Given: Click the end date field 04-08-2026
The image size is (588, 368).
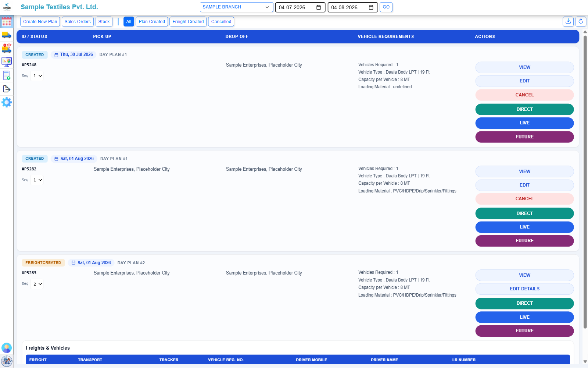Looking at the screenshot, I should [352, 7].
